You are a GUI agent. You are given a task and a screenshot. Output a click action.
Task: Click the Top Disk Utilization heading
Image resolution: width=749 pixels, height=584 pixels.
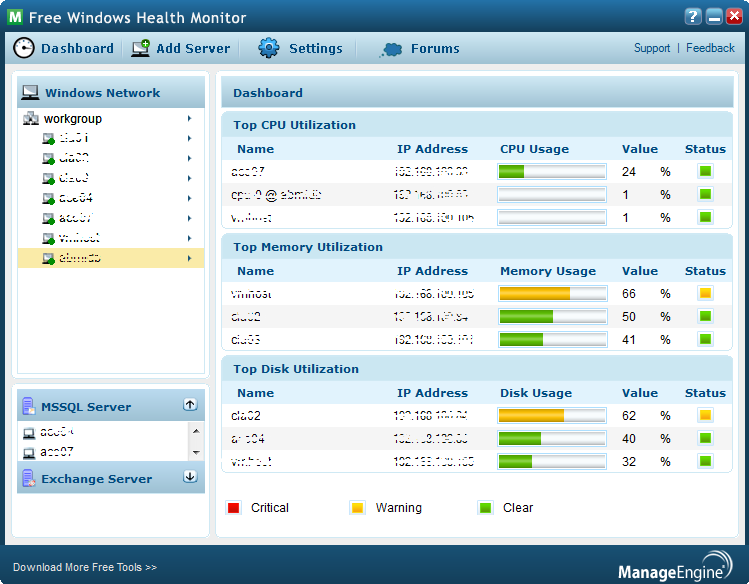[x=296, y=369]
